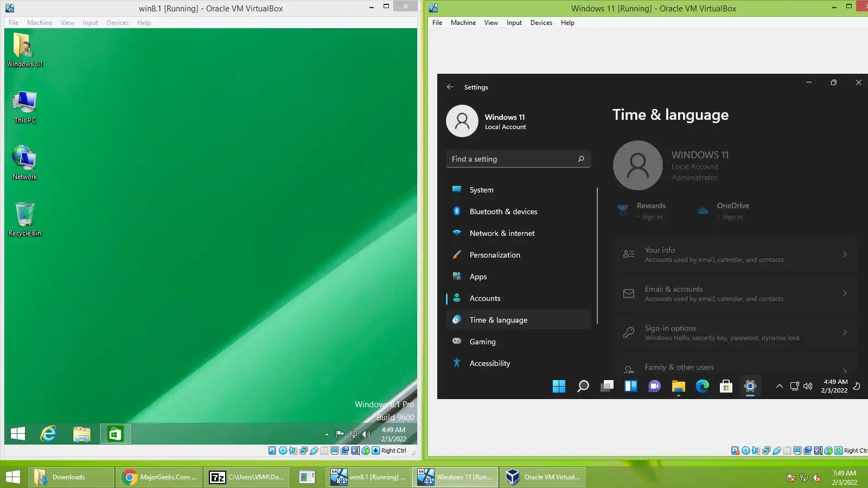Switch to the Downloads taskbar window

coord(71,477)
